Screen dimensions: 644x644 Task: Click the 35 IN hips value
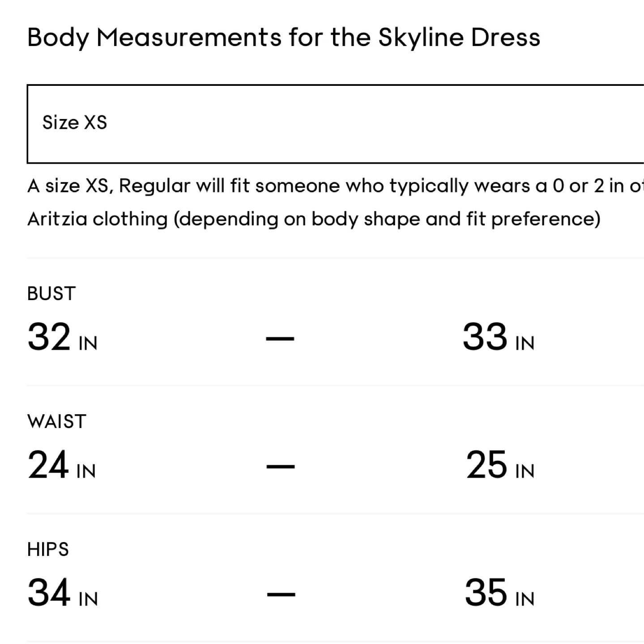(500, 593)
